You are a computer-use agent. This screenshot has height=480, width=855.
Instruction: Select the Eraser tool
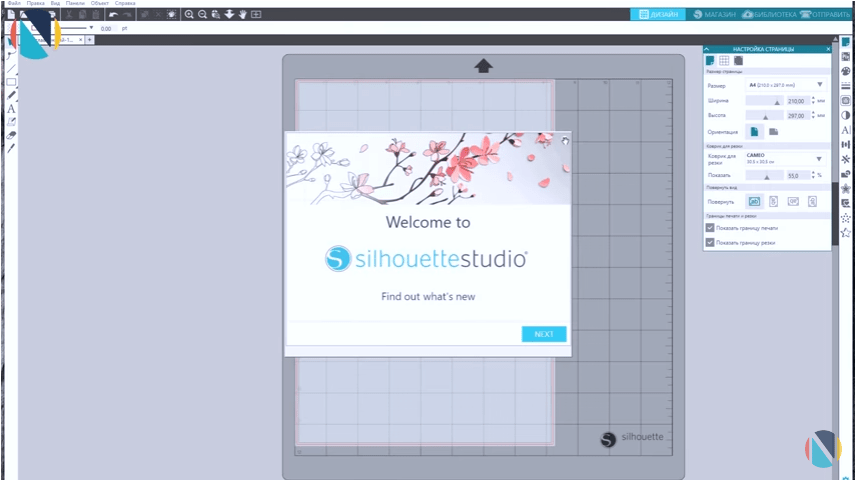[x=11, y=135]
